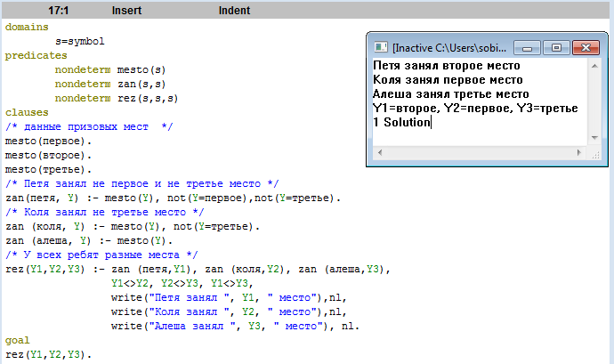Click the write line with "Коля занял "
The height and width of the screenshot is (364, 614).
229,312
